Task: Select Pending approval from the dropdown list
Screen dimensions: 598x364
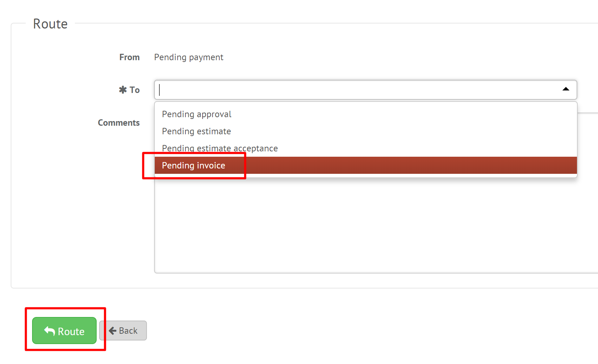Action: 366,114
